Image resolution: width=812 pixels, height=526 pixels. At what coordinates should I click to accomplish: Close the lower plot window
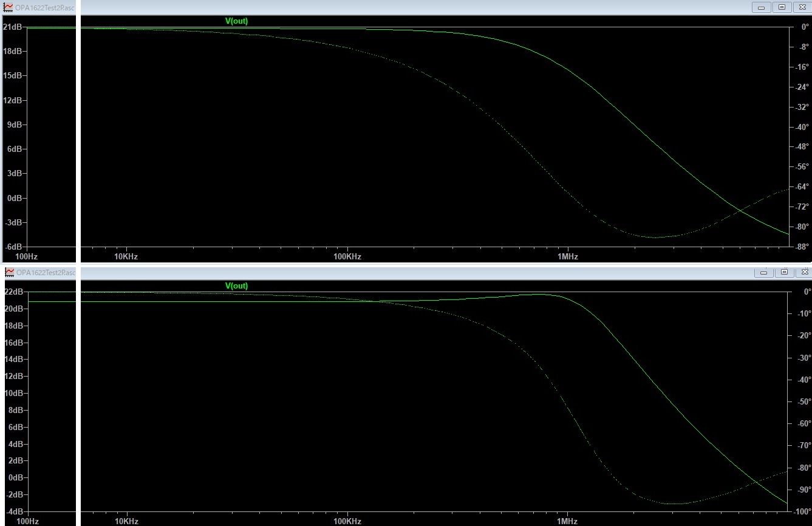point(804,272)
